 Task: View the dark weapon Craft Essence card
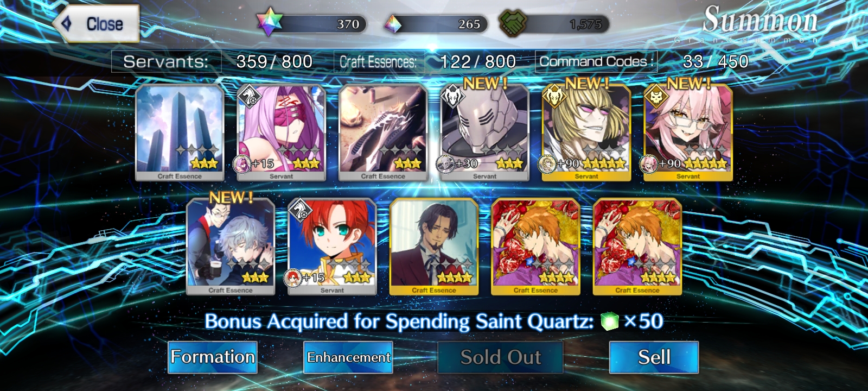tap(383, 133)
